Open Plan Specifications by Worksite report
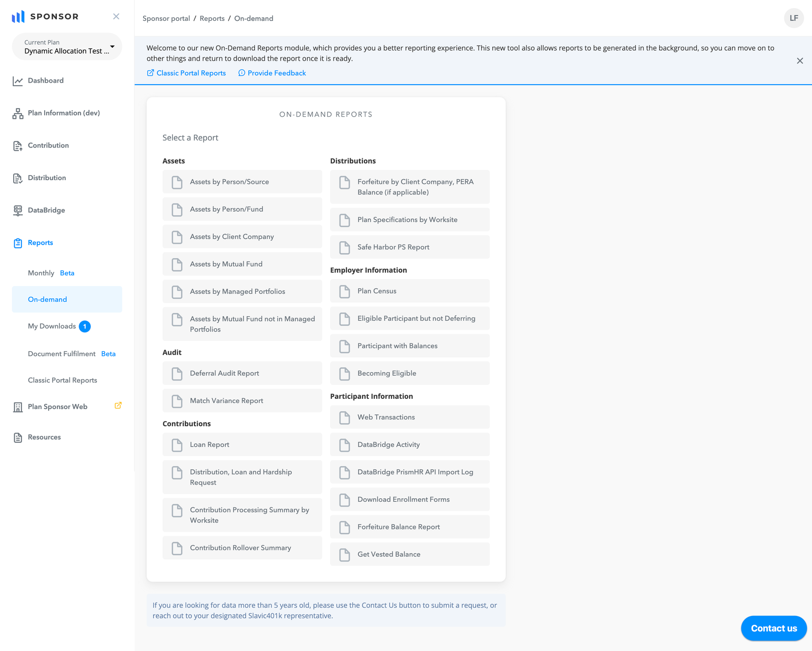 (410, 220)
